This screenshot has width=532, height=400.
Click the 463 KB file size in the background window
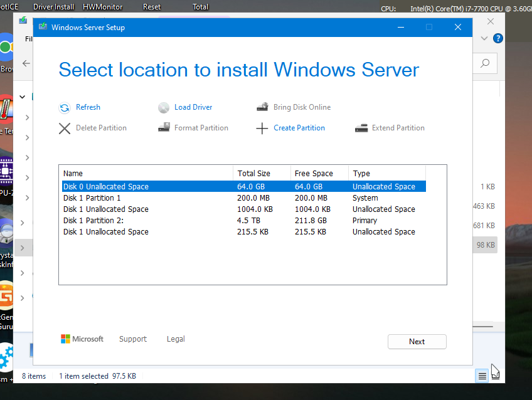click(484, 206)
